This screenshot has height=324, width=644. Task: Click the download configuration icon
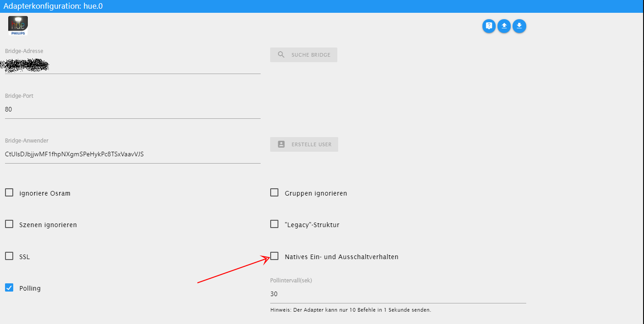click(519, 26)
